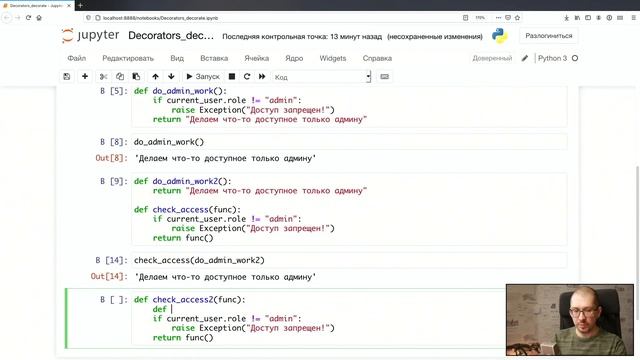
Task: Go back with the browser back arrow
Action: coord(7,18)
